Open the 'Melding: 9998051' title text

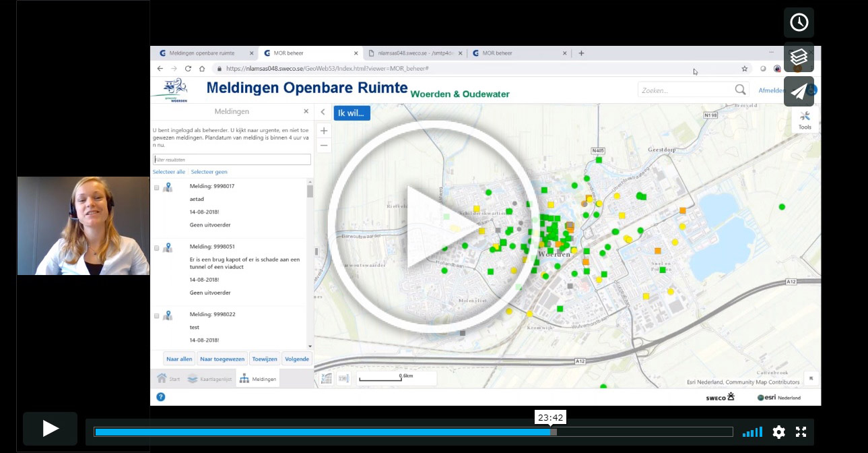click(212, 247)
